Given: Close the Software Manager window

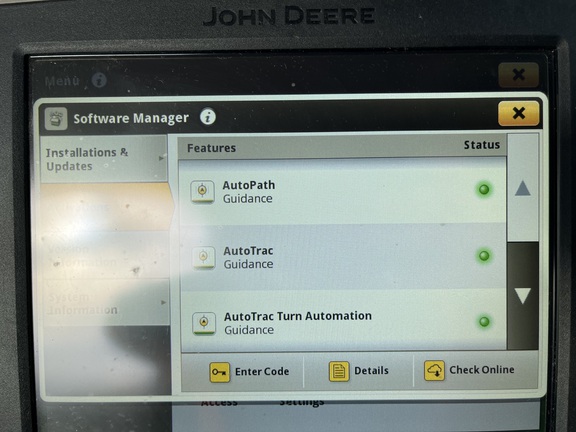Looking at the screenshot, I should [518, 113].
